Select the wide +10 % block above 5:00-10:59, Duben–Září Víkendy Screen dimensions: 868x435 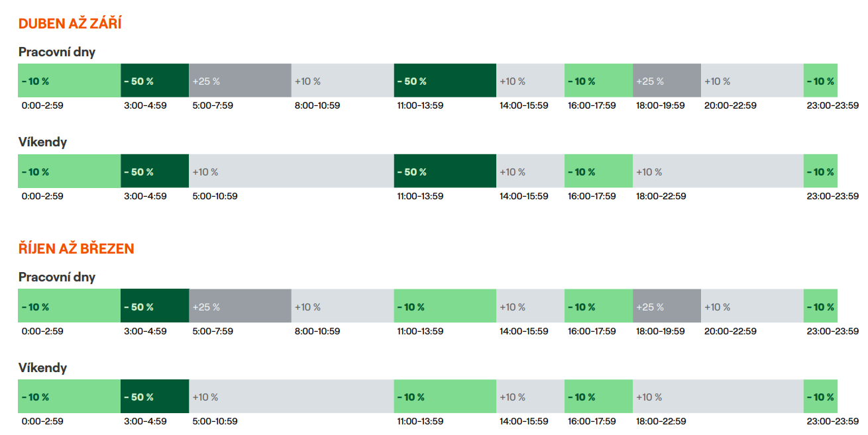(x=291, y=171)
